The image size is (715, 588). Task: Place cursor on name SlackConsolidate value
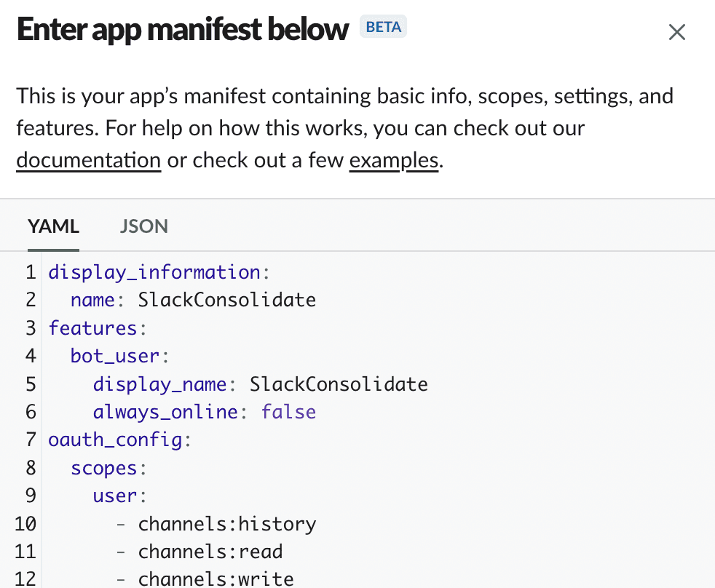(226, 300)
